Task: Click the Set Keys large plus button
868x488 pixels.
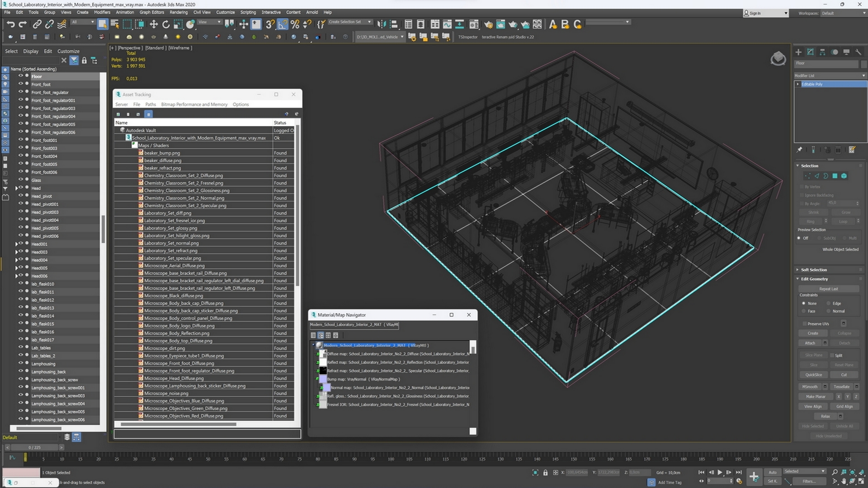Action: 754,476
